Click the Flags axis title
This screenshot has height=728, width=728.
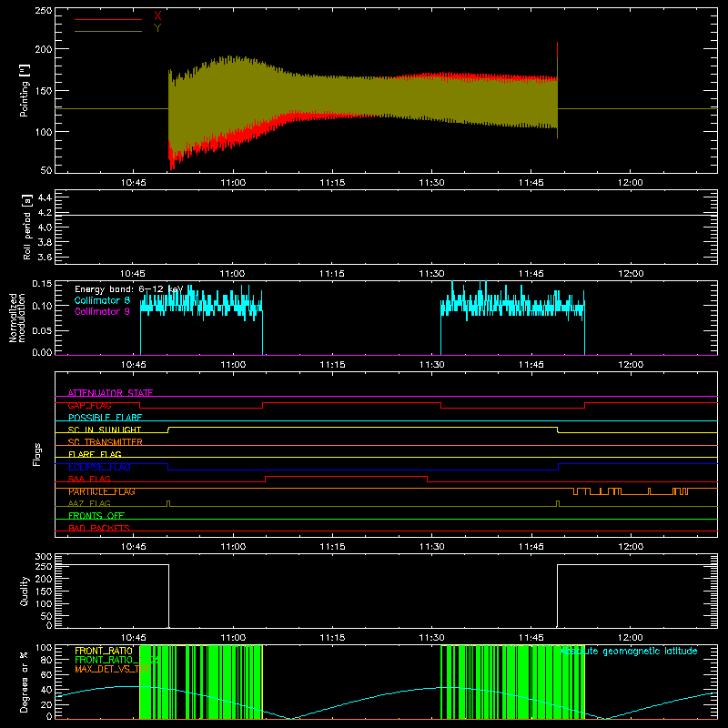pos(36,454)
